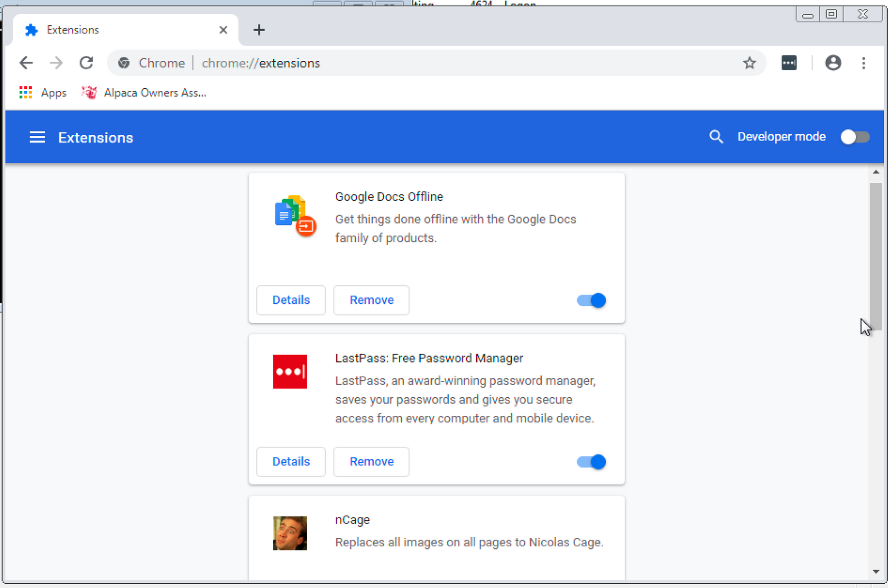Open the Extensions hamburger main menu
This screenshot has width=888, height=588.
pyautogui.click(x=37, y=137)
